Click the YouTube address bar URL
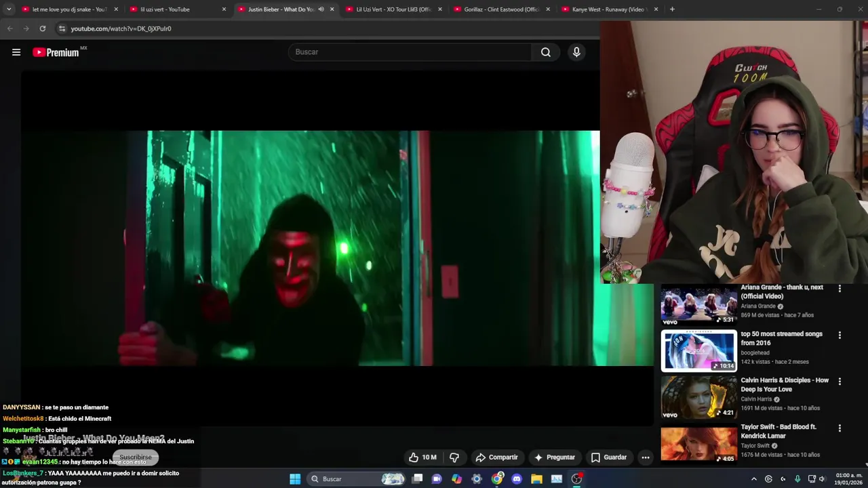The image size is (868, 488). (121, 28)
